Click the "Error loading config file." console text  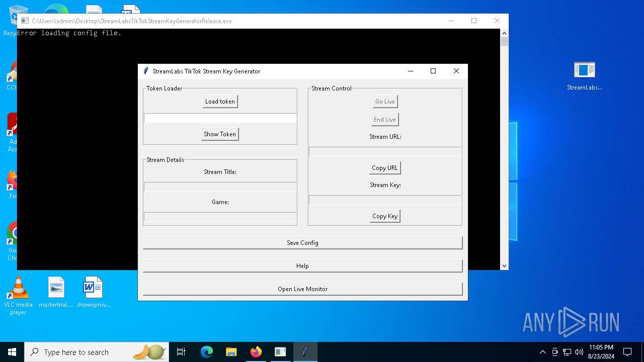click(x=69, y=33)
